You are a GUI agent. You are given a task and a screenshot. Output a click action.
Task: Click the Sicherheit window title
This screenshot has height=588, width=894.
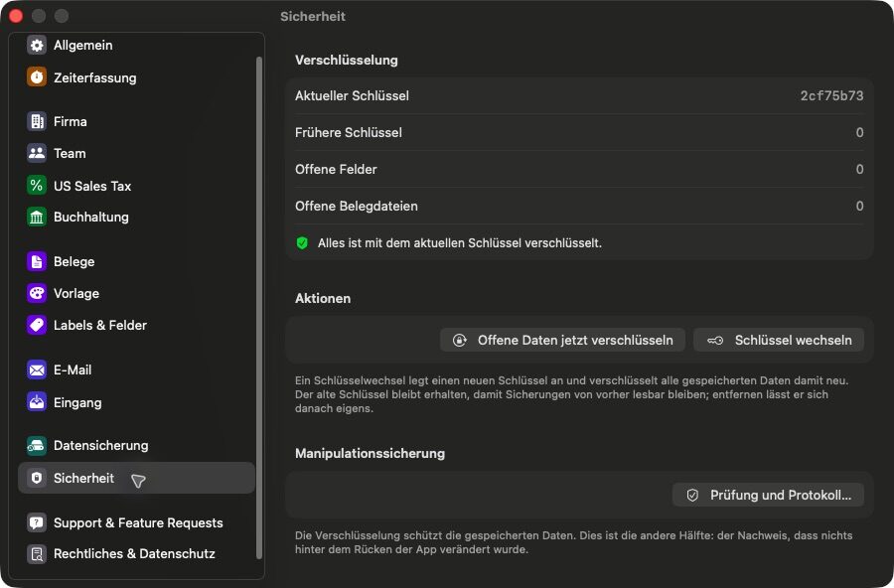pos(313,16)
